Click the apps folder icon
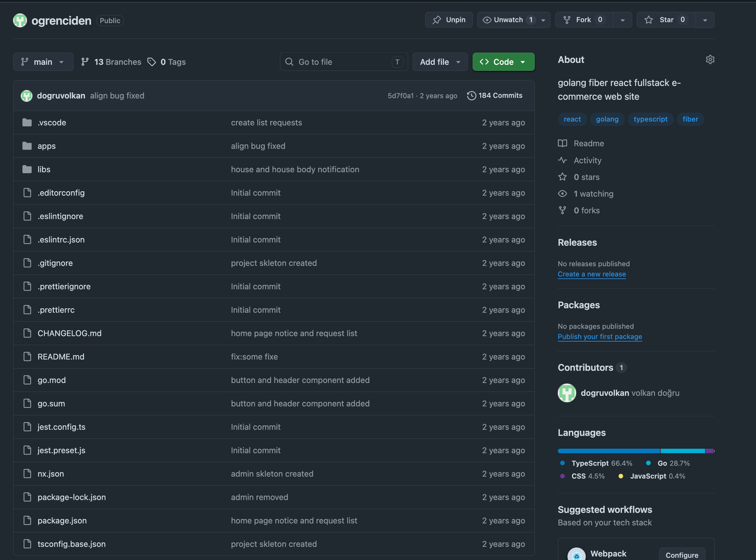This screenshot has width=756, height=560. coord(27,146)
